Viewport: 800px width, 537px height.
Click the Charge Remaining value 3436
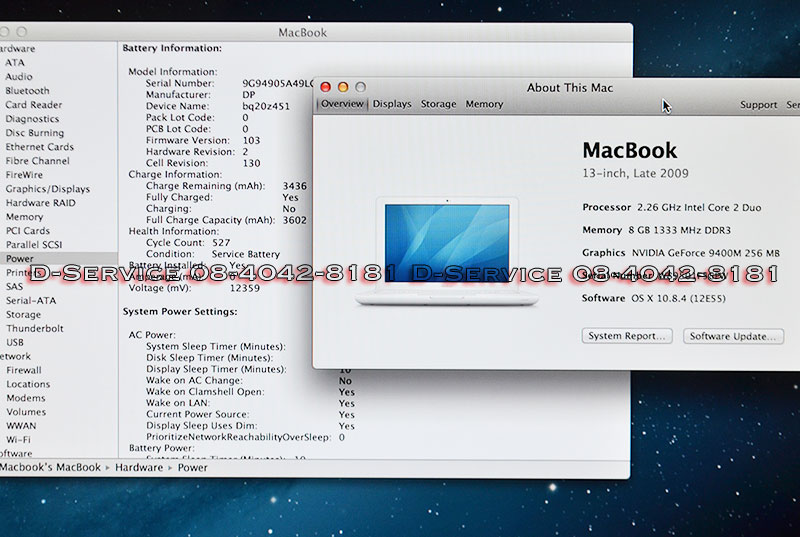pyautogui.click(x=295, y=186)
